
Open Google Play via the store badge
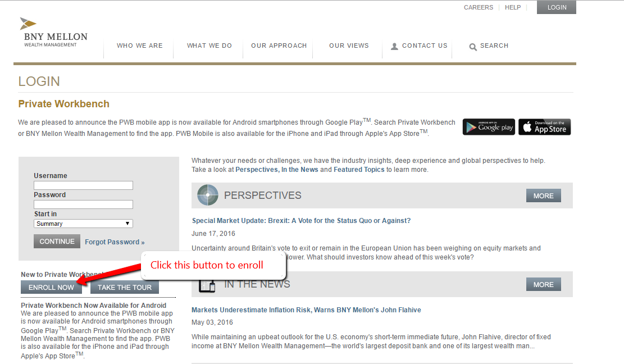[488, 126]
